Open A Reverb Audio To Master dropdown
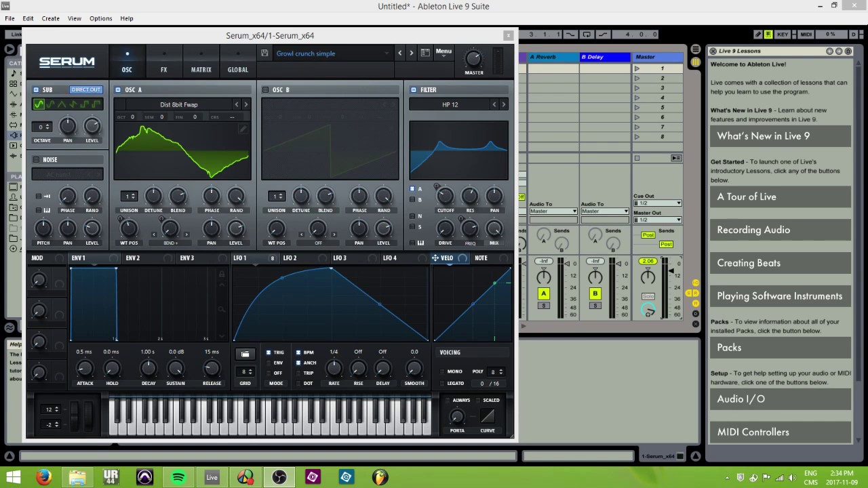Viewport: 868px width, 488px height. point(553,211)
